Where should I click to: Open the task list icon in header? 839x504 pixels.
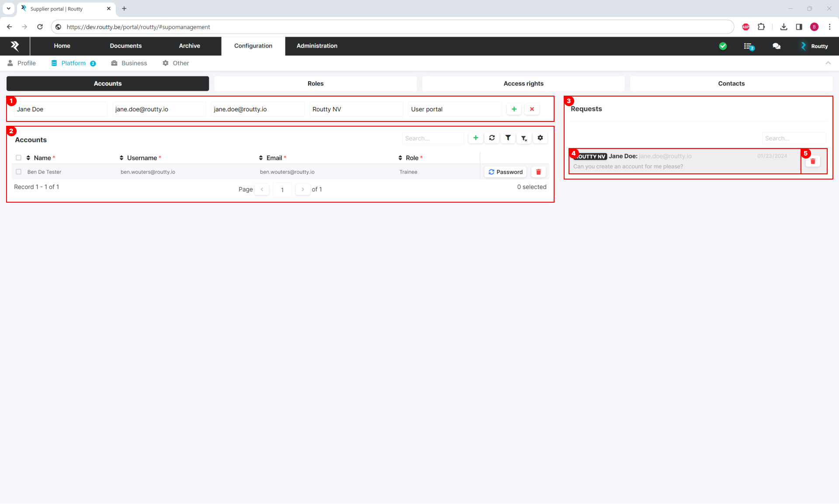point(749,46)
